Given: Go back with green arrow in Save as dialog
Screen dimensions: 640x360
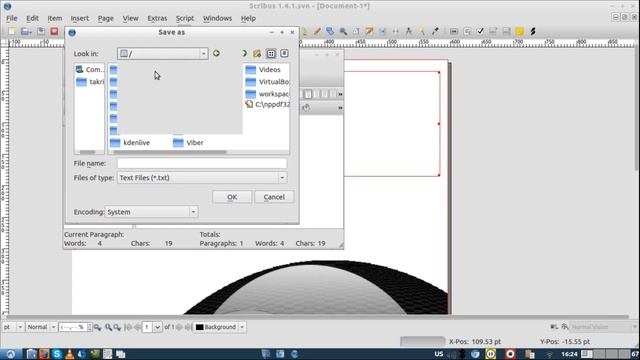Looking at the screenshot, I should point(216,53).
